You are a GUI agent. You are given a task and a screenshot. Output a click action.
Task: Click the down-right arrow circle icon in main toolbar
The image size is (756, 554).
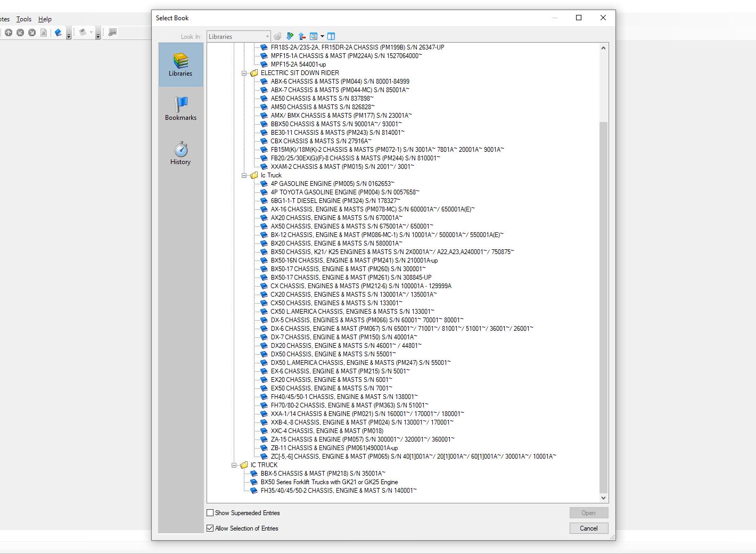(32, 32)
